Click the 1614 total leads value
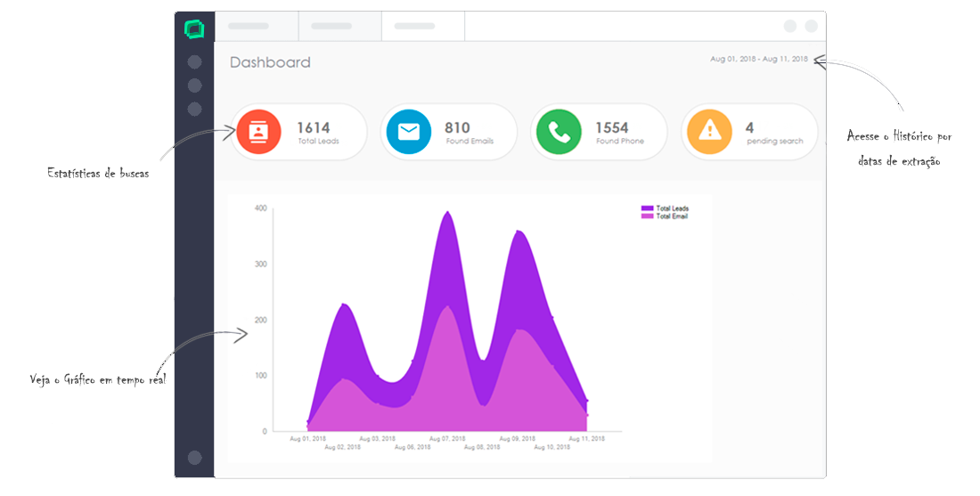980x496 pixels. click(x=313, y=127)
